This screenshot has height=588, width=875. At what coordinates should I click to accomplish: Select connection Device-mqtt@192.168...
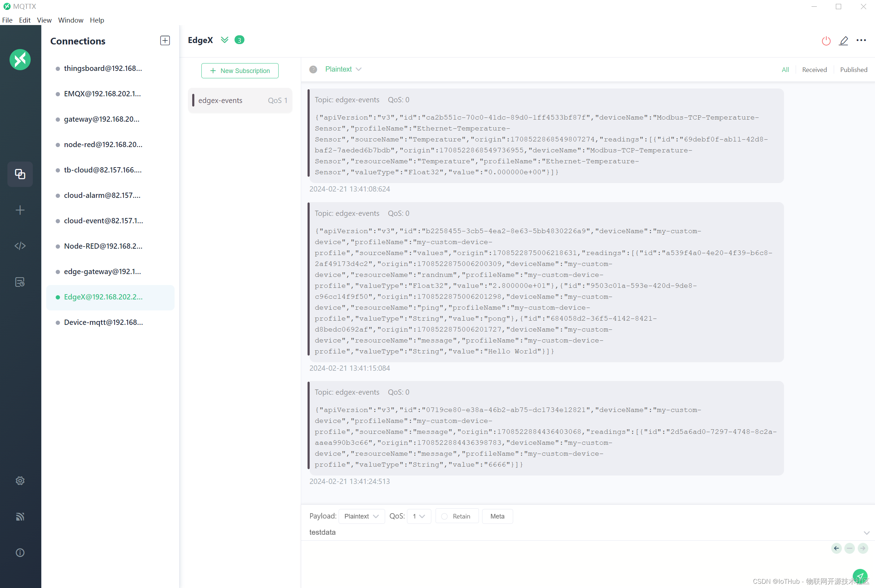click(110, 322)
